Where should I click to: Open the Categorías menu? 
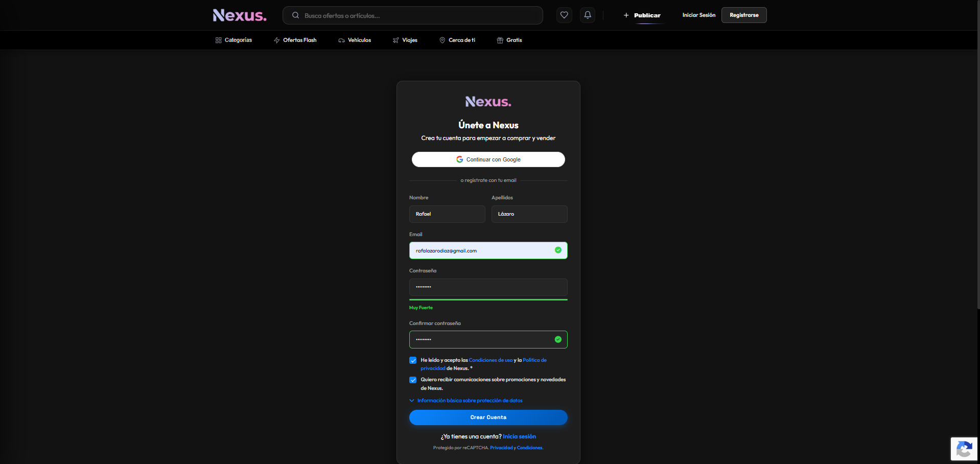234,40
